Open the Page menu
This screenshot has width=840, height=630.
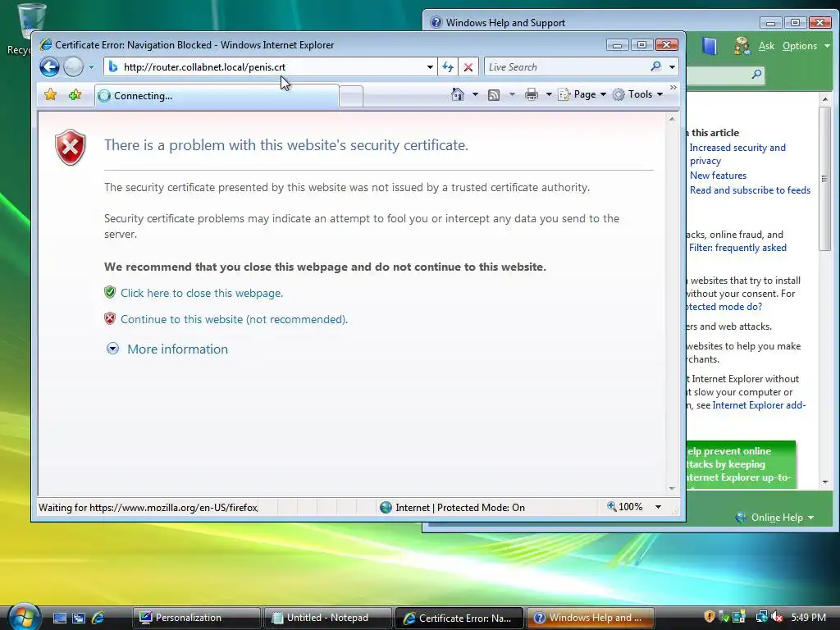point(582,94)
